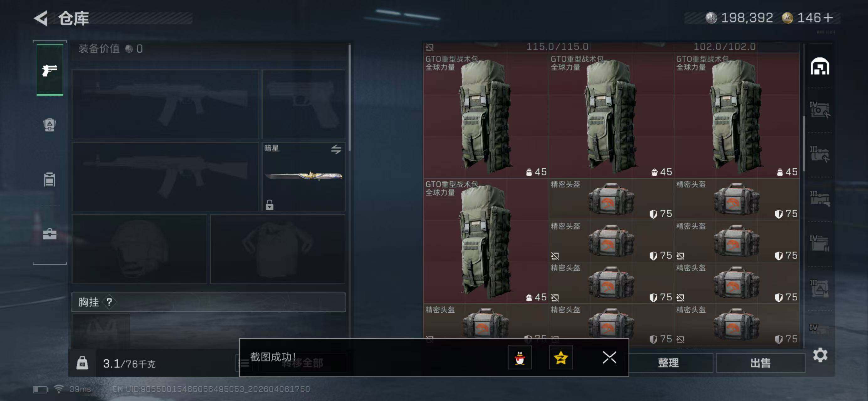Toggle the lock on the 暗星 knife slot
This screenshot has width=868, height=401.
(269, 205)
